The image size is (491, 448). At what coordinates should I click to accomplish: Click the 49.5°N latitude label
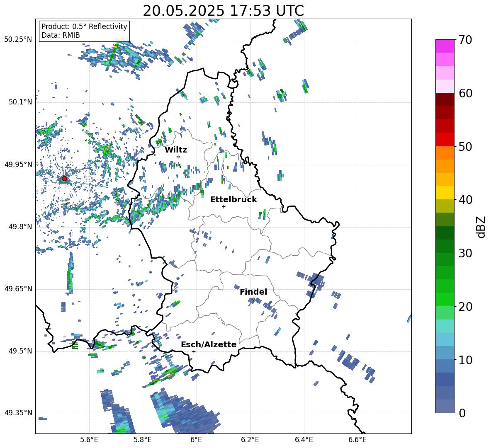pyautogui.click(x=20, y=351)
